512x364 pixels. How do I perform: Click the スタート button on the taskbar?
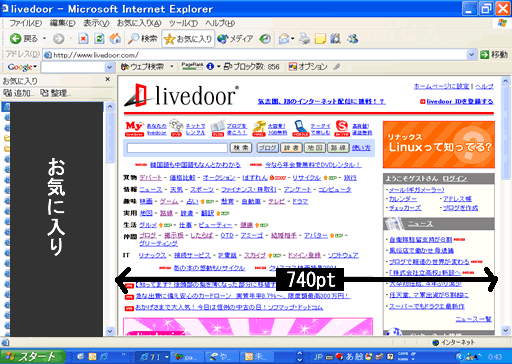33,357
